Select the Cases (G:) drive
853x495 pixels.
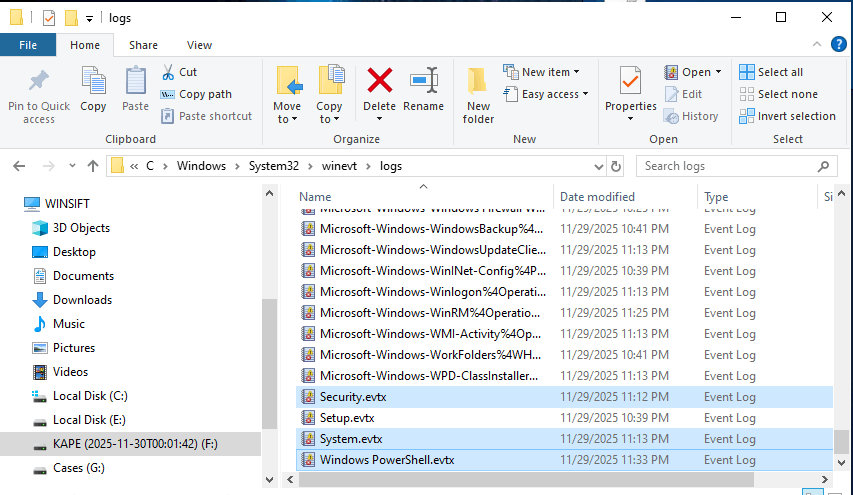click(69, 468)
